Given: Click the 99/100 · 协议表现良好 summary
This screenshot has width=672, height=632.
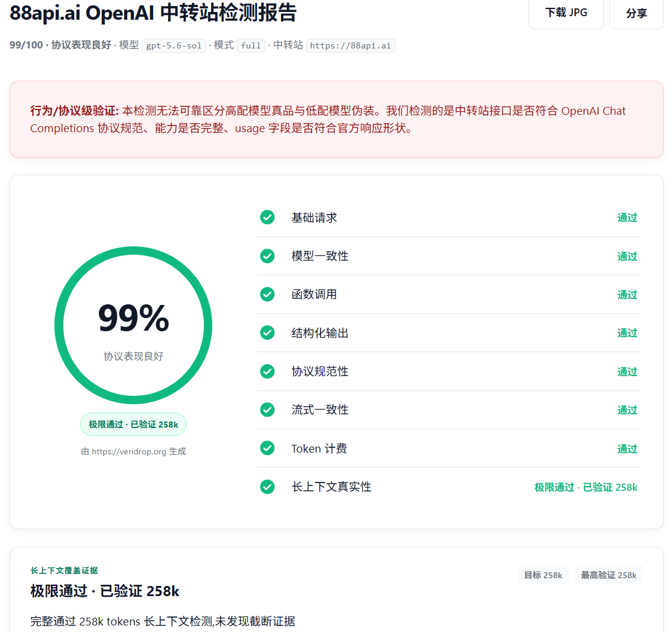Looking at the screenshot, I should pyautogui.click(x=60, y=45).
